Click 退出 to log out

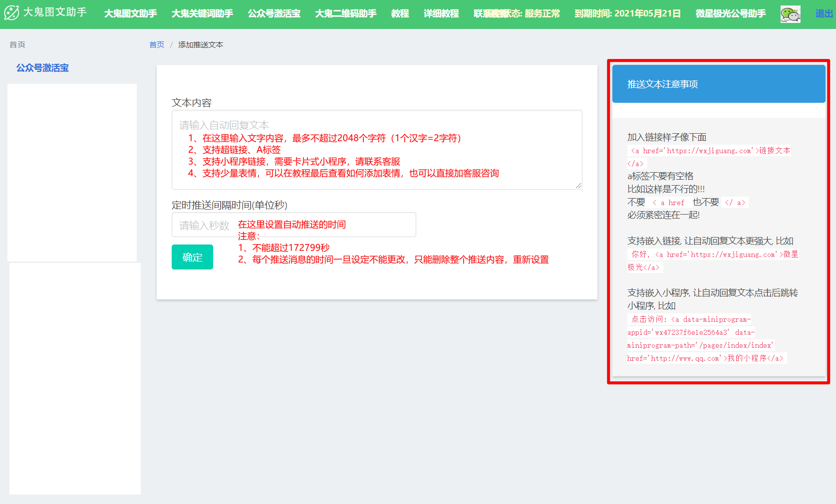click(824, 13)
